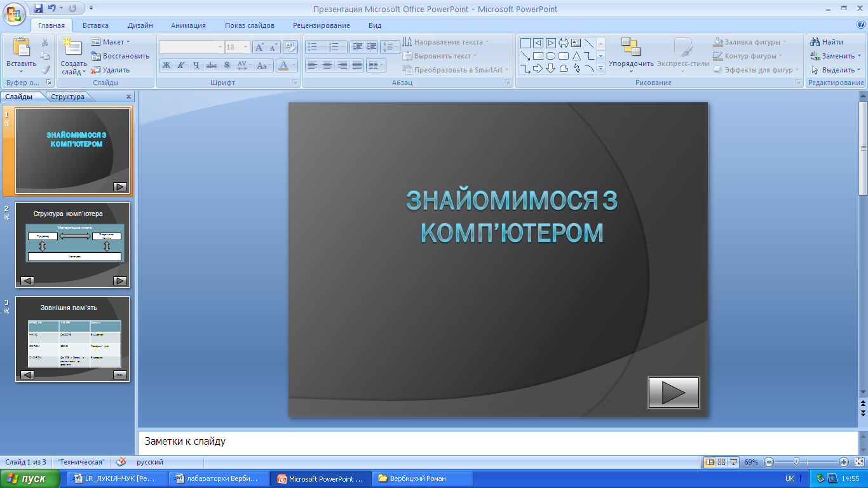This screenshot has height=488, width=868.
Task: Zoom in with the plus button
Action: (844, 462)
